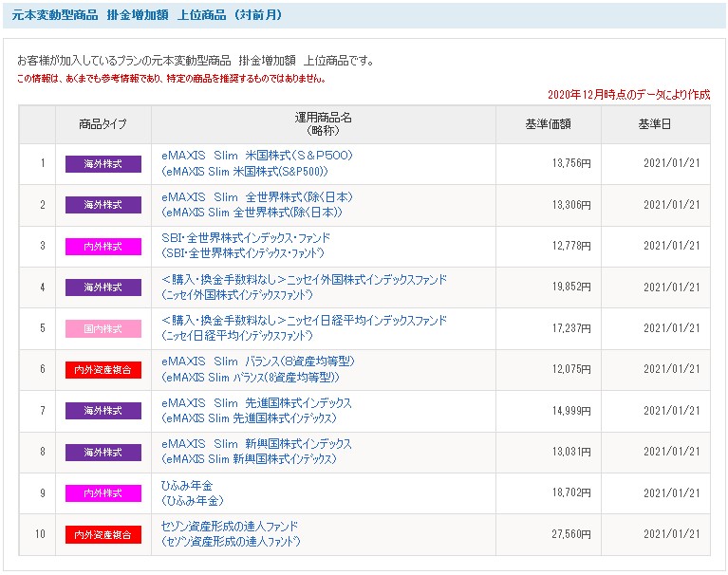Click the 商品タイプ column header
The height and width of the screenshot is (575, 728).
coord(103,124)
